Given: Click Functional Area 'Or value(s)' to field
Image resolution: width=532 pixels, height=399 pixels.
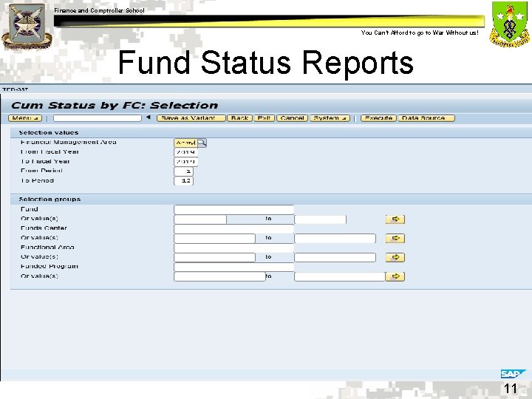Looking at the screenshot, I should 335,258.
